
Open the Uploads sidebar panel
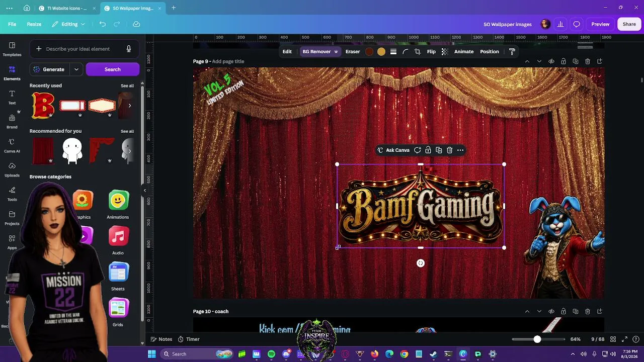pyautogui.click(x=12, y=169)
